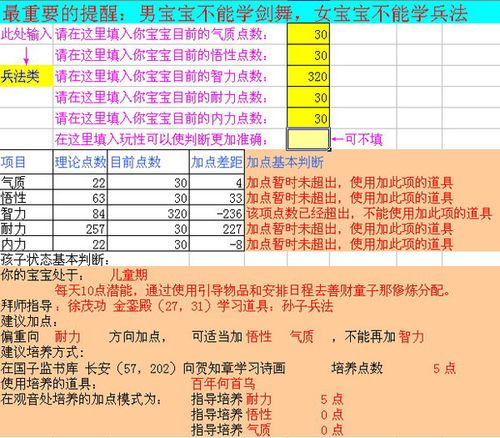Click the 请在这里填入你宝宝目前的气质点数 prompt
This screenshot has width=500, height=438.
click(162, 34)
